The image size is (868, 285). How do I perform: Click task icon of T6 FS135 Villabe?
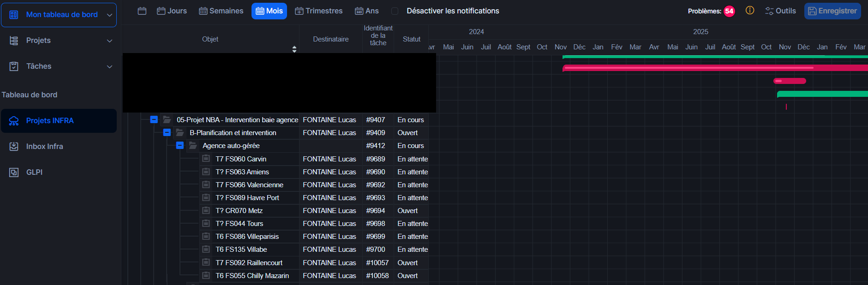point(206,249)
